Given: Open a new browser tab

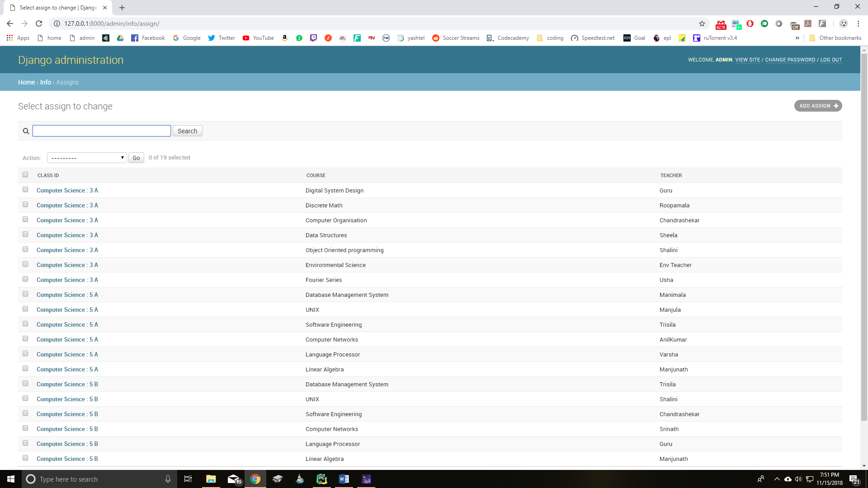Looking at the screenshot, I should [122, 8].
